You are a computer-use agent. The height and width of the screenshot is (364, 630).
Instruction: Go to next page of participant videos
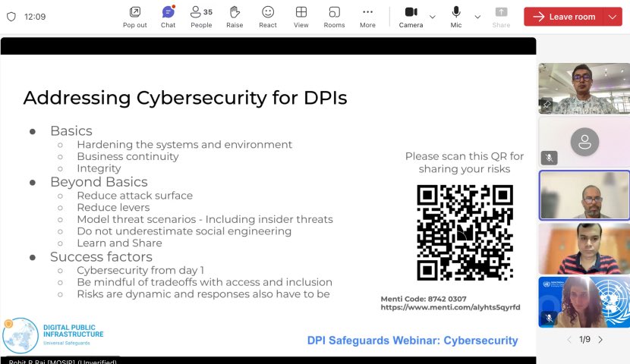[x=600, y=340]
